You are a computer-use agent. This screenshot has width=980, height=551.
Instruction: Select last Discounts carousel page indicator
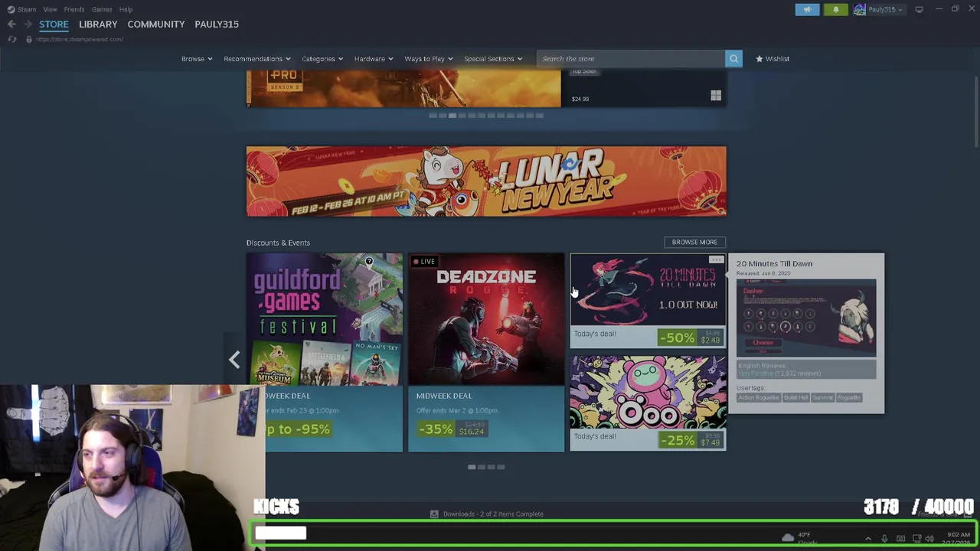tap(501, 467)
